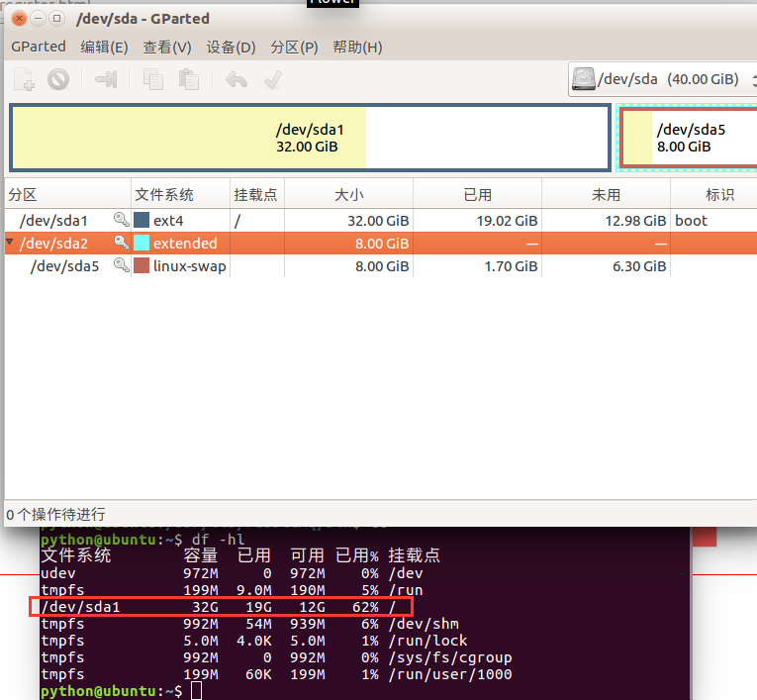Click the ext4 color swatch
This screenshot has width=757, height=700.
click(142, 220)
